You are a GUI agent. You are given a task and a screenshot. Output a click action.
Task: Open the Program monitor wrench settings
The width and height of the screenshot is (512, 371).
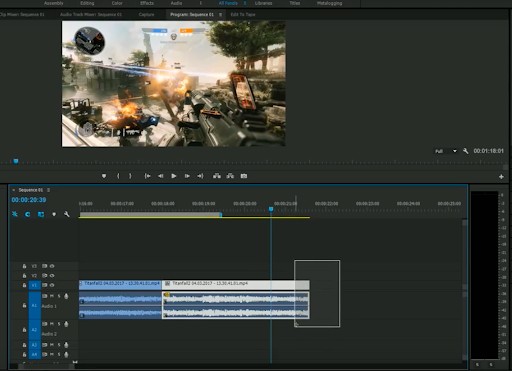click(466, 151)
